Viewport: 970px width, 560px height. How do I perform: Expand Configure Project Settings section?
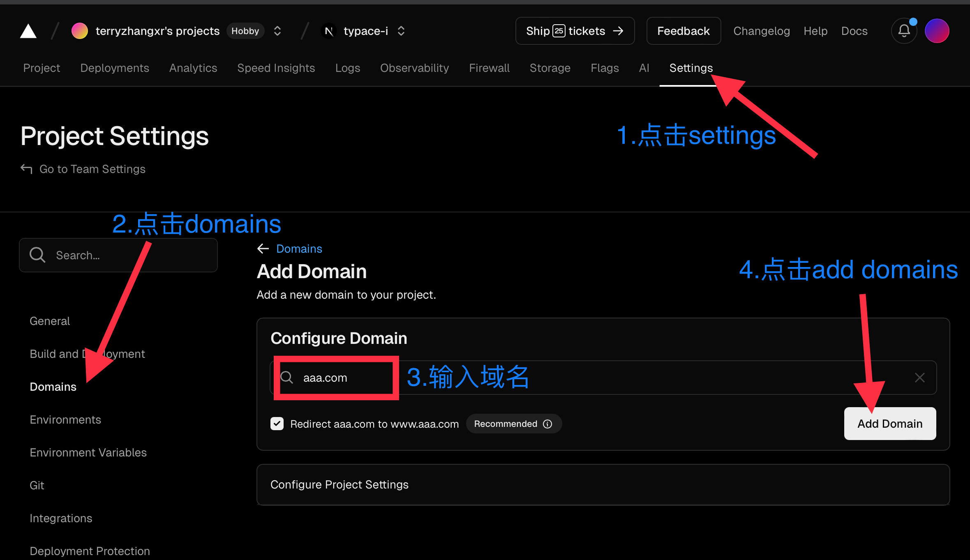[603, 484]
